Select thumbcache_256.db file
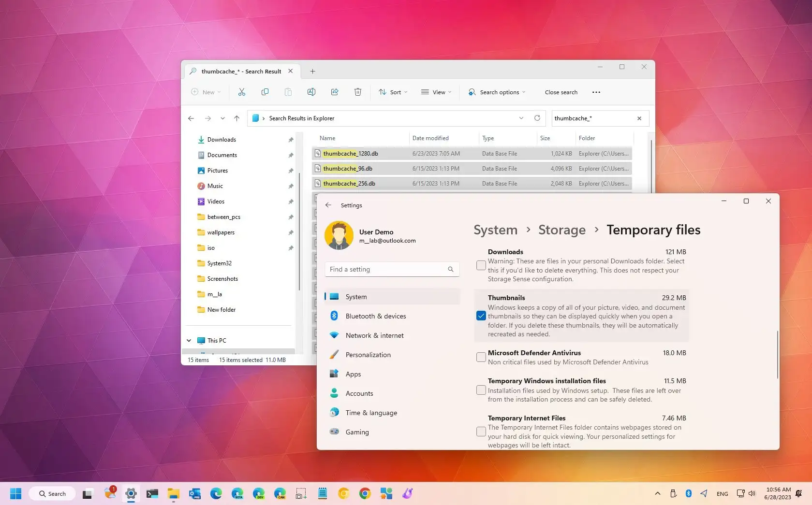This screenshot has height=505, width=812. [x=472, y=184]
